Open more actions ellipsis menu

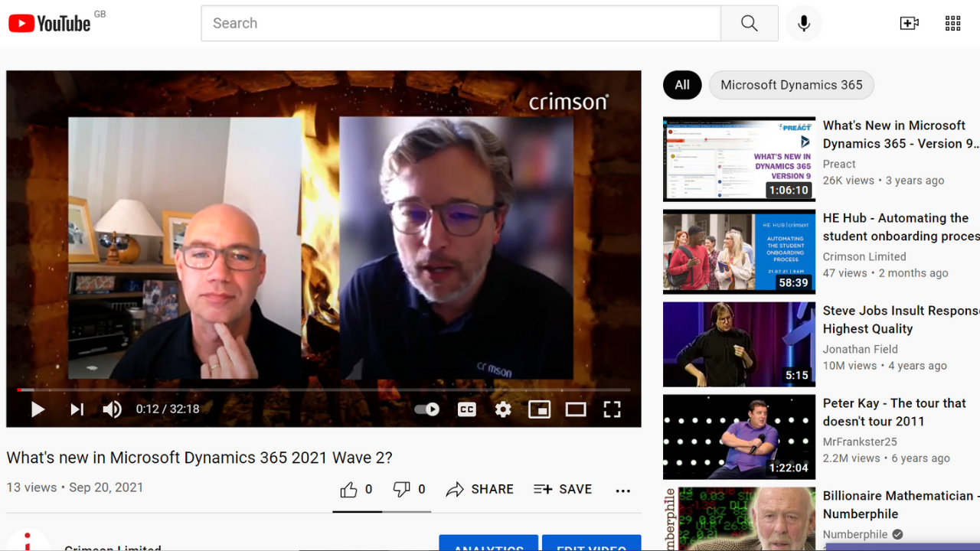click(x=622, y=490)
